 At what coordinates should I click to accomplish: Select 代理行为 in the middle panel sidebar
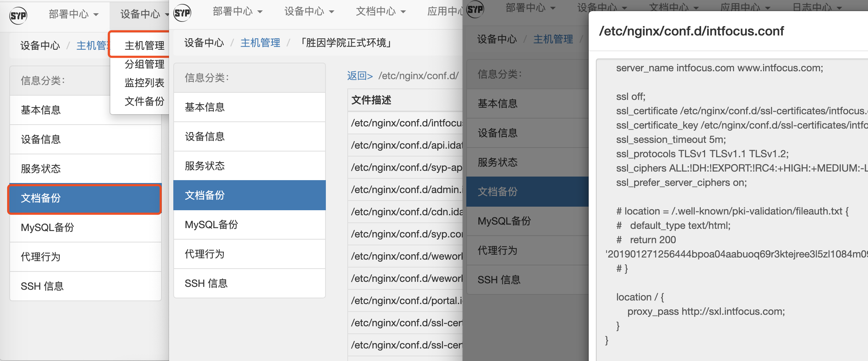pos(250,254)
